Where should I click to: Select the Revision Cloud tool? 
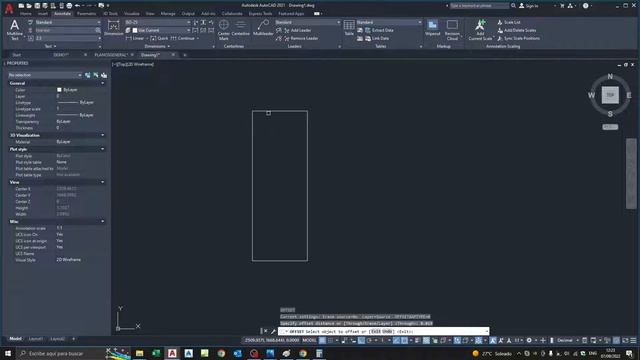coord(452,30)
